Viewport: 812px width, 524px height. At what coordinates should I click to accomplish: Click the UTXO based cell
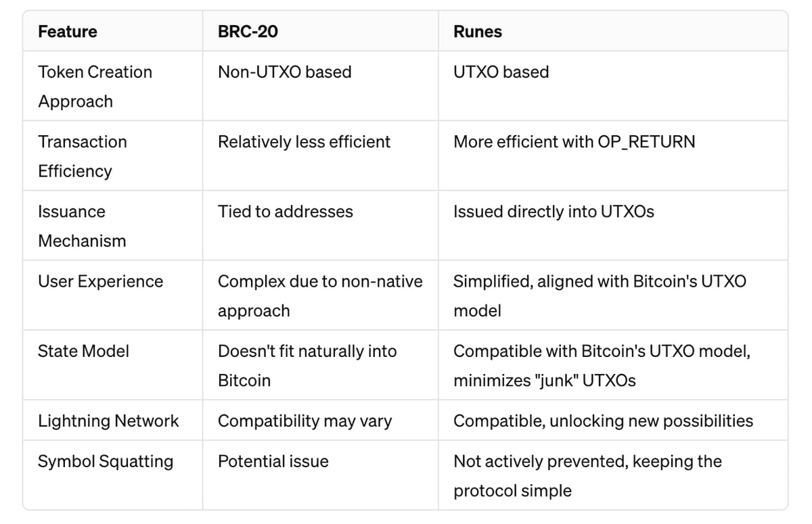coord(501,72)
